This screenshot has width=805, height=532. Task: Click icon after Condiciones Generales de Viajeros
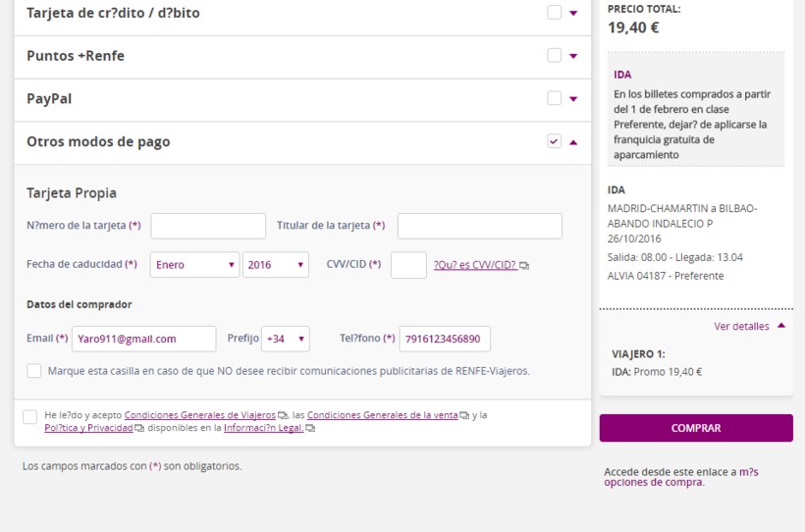[x=283, y=415]
